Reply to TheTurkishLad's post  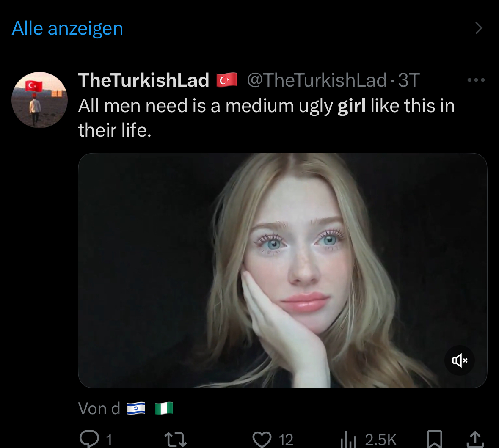point(89,439)
